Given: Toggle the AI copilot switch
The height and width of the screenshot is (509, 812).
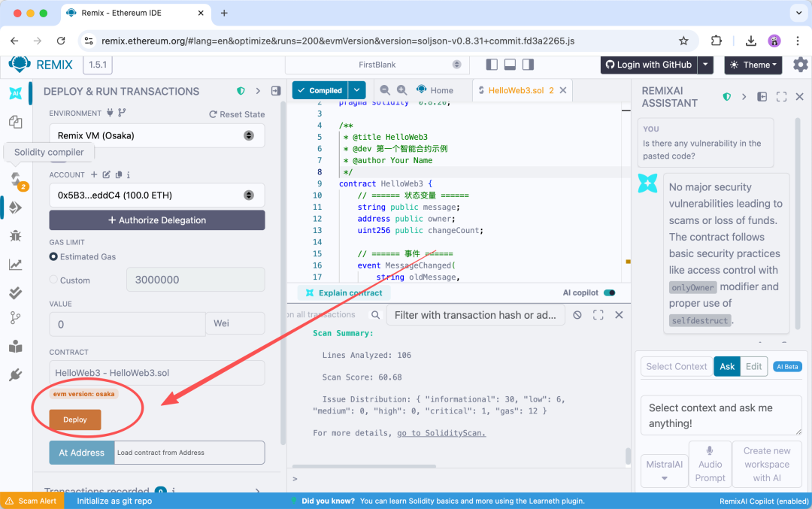Looking at the screenshot, I should (610, 292).
